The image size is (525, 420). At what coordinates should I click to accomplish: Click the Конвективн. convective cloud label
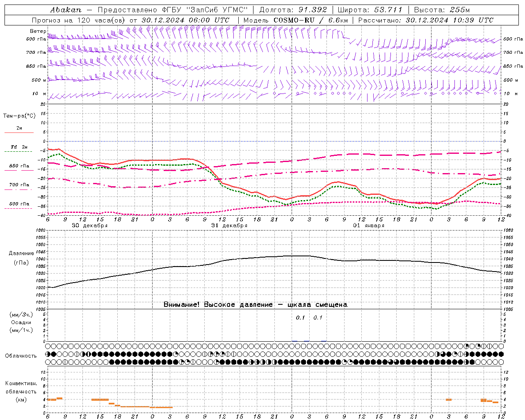point(21,383)
